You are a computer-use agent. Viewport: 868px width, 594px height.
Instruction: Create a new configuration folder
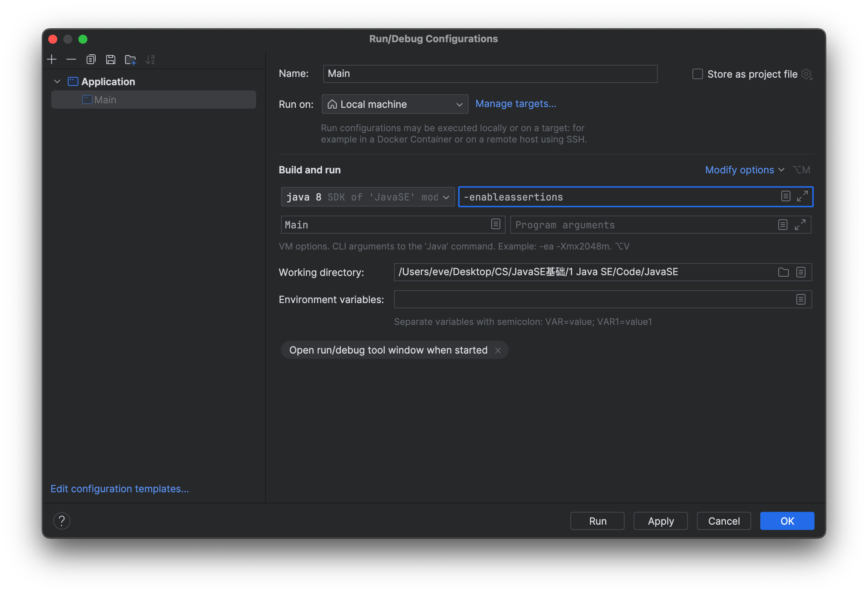(x=130, y=59)
